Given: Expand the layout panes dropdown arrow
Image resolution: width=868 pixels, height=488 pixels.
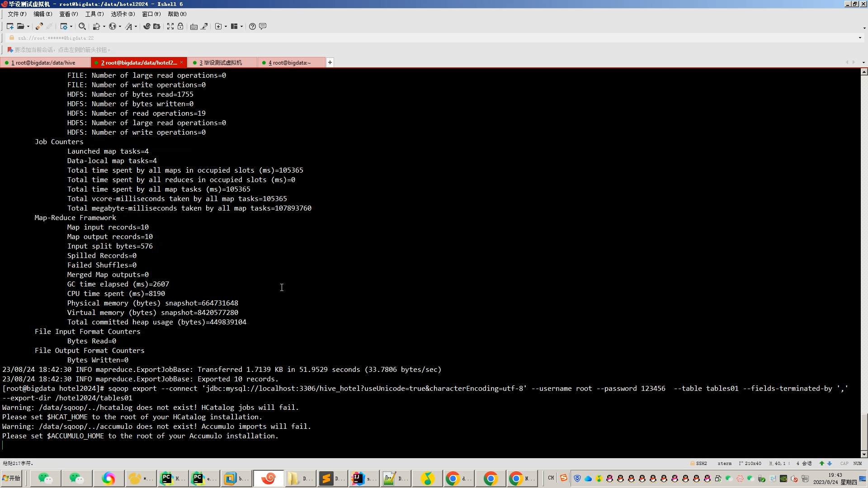Looking at the screenshot, I should pyautogui.click(x=242, y=26).
